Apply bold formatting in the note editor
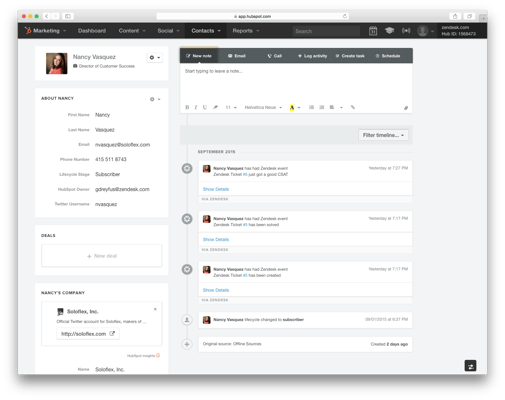 click(187, 107)
